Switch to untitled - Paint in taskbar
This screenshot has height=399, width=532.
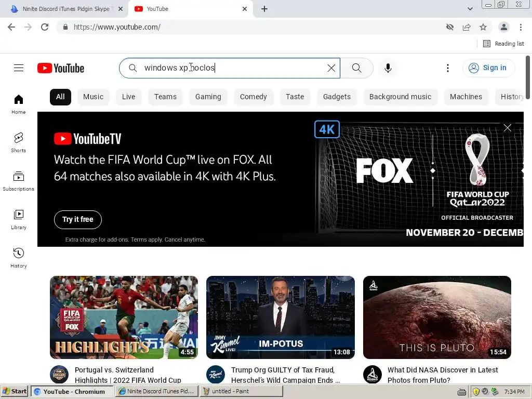coord(241,391)
